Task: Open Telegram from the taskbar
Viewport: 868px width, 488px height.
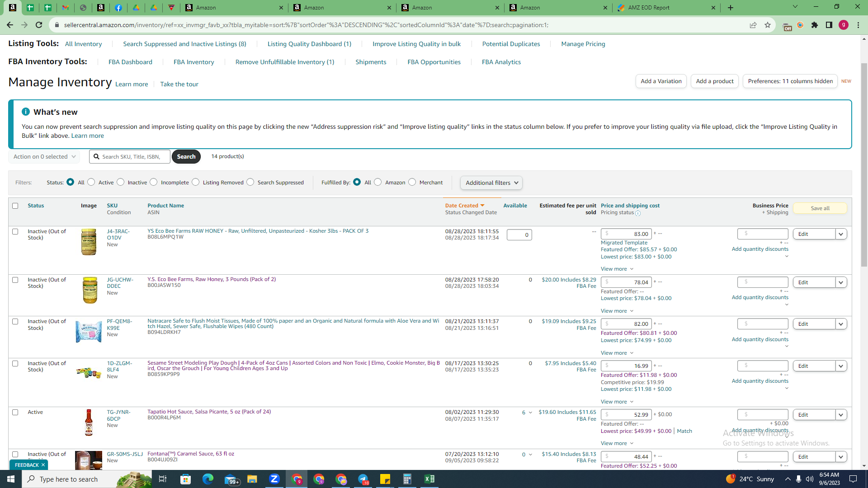Action: [363, 479]
